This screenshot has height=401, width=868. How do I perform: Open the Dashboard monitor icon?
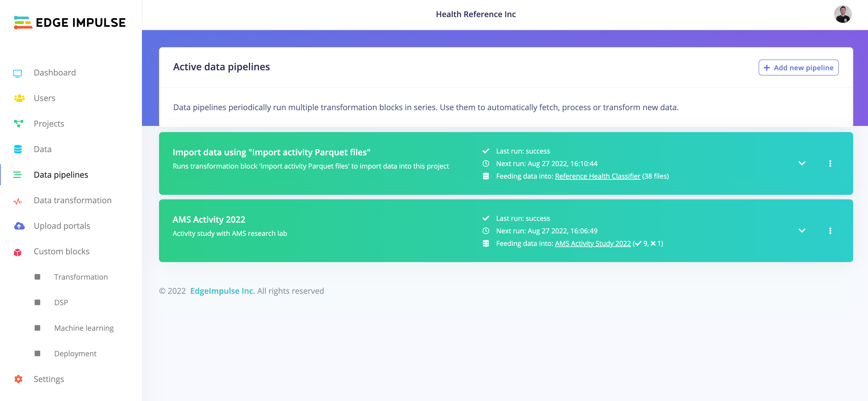(x=18, y=73)
